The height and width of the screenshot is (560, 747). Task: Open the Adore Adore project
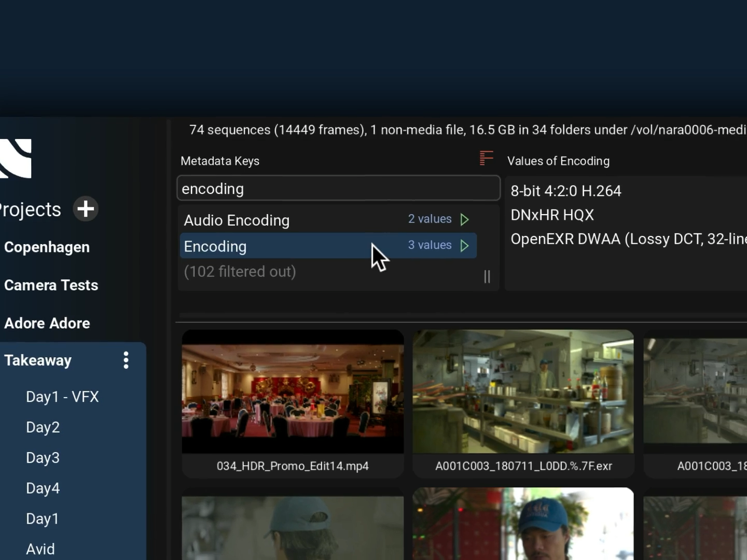point(47,323)
